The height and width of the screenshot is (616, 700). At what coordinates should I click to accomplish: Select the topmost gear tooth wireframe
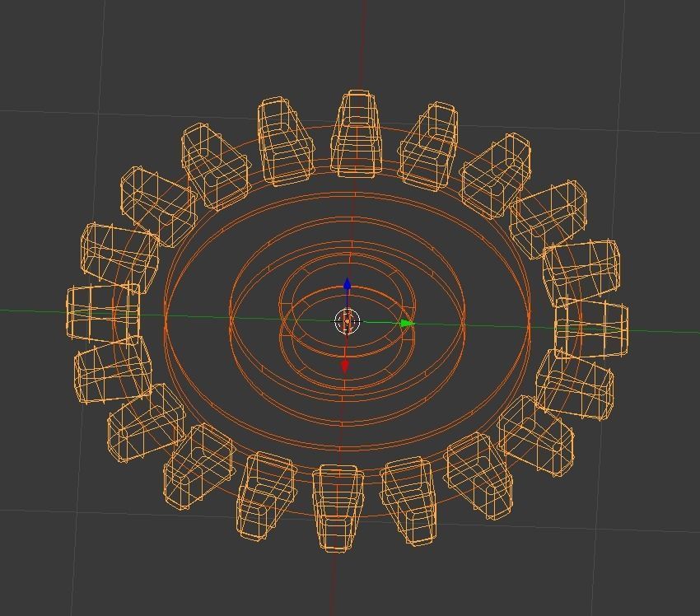click(357, 134)
